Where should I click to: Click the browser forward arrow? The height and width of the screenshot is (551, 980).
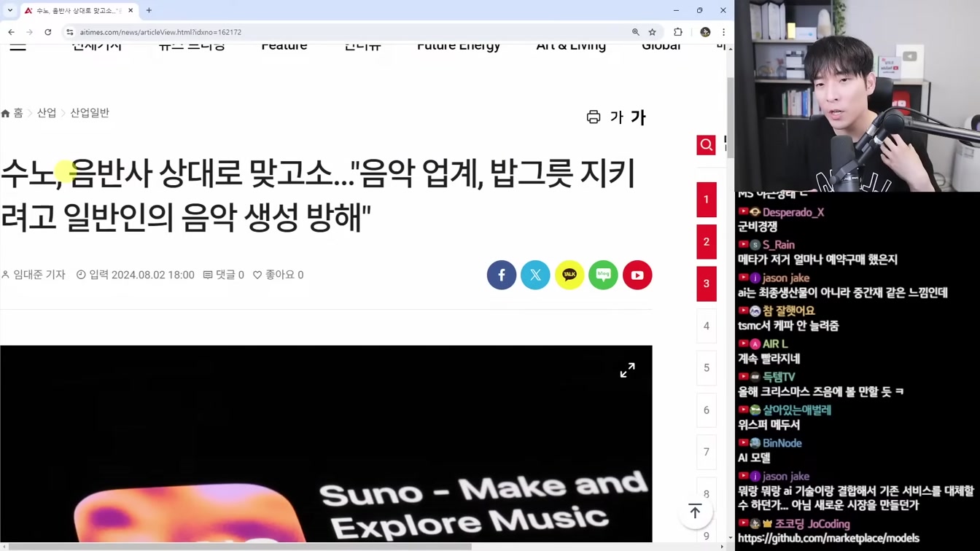29,32
